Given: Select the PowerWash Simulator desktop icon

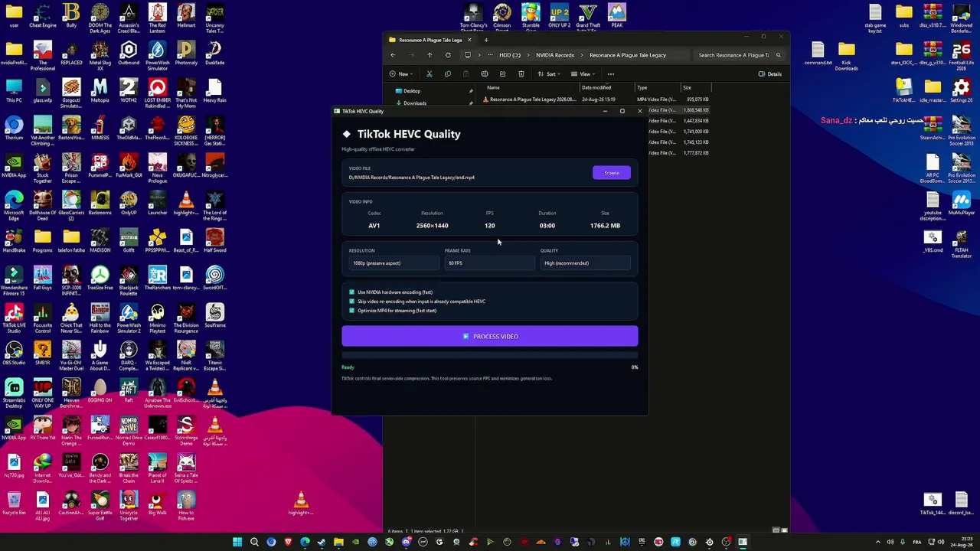Looking at the screenshot, I should pos(158,56).
